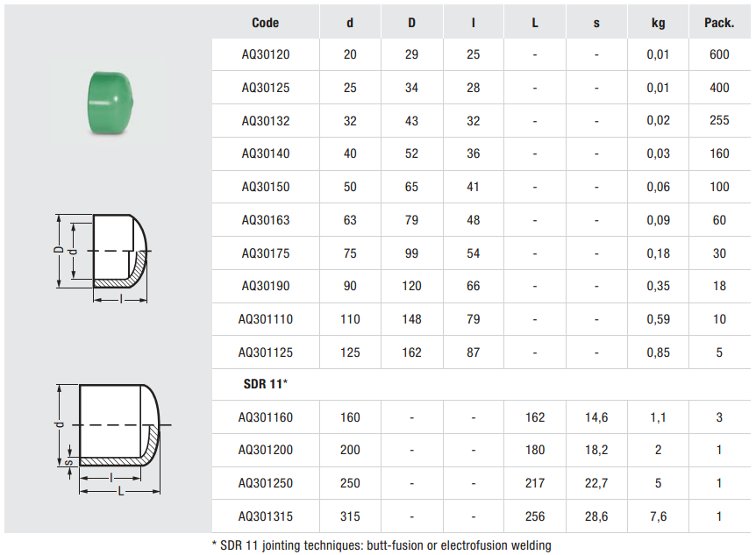Open product code AQ30120
This screenshot has width=756, height=555.
[266, 55]
